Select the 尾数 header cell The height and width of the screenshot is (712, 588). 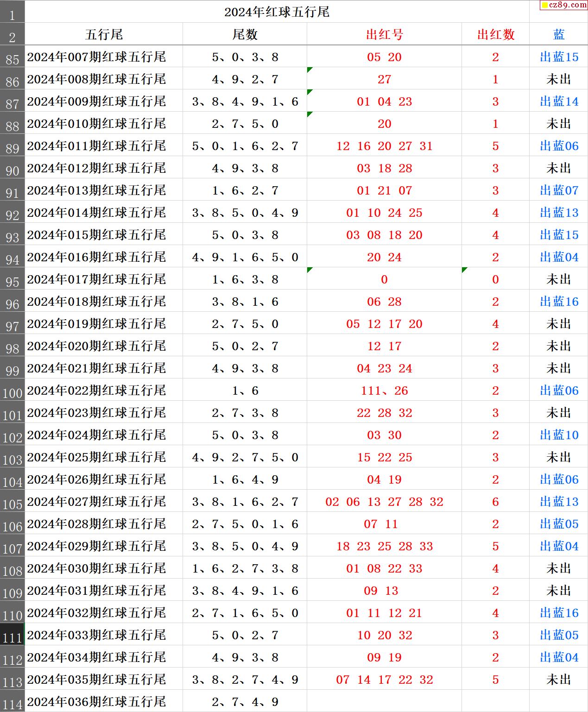tap(245, 35)
